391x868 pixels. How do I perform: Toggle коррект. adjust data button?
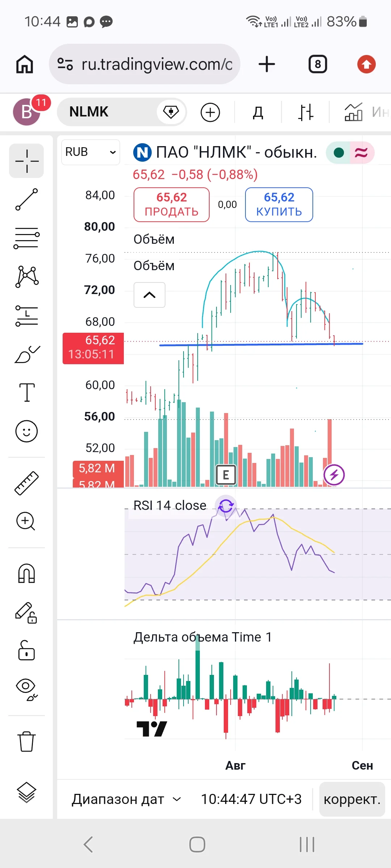352,799
